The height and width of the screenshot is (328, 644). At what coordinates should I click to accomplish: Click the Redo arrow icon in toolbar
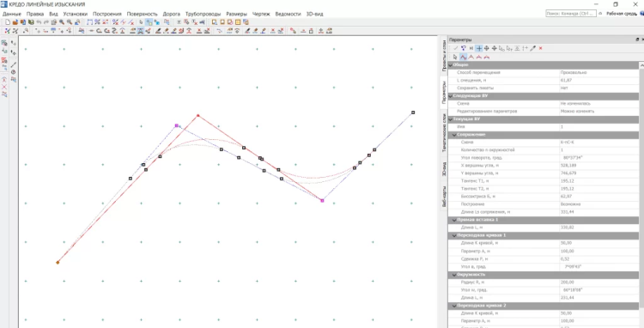(46, 21)
